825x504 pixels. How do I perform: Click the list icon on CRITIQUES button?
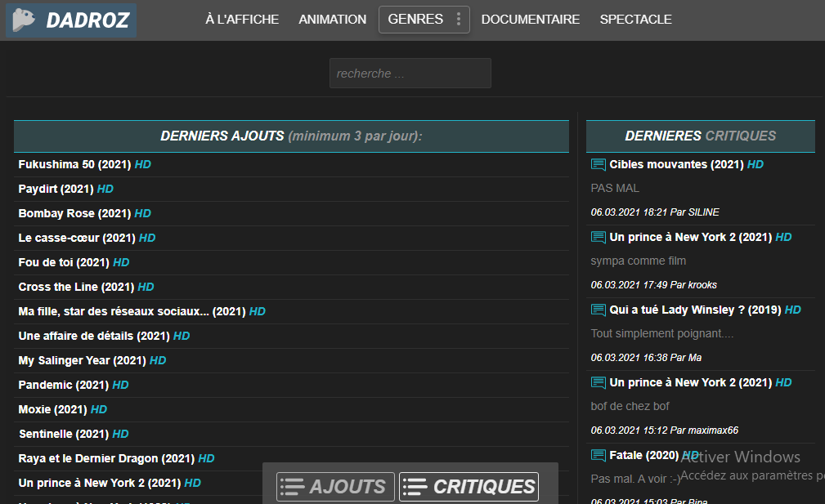pos(415,487)
